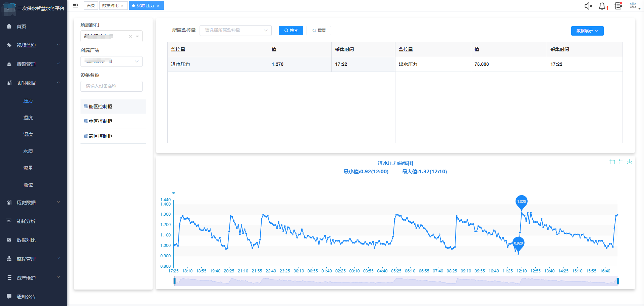Image resolution: width=644 pixels, height=306 pixels.
Task: Click the 中区控制柜 device icon
Action: [x=86, y=121]
